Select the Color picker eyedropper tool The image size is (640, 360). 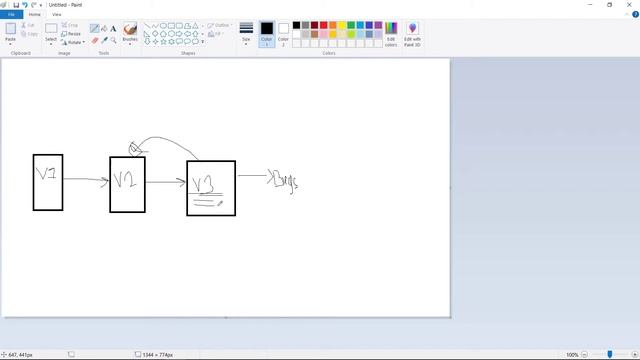[104, 40]
